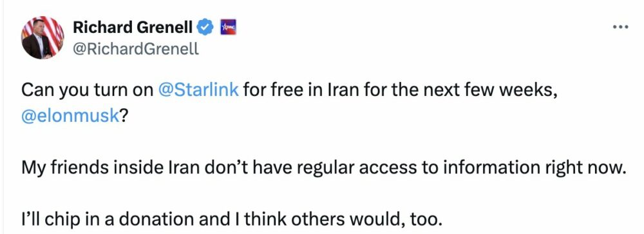Click the question mark after @elonmusk
Viewport: 644px width, 234px height.
pyautogui.click(x=124, y=116)
